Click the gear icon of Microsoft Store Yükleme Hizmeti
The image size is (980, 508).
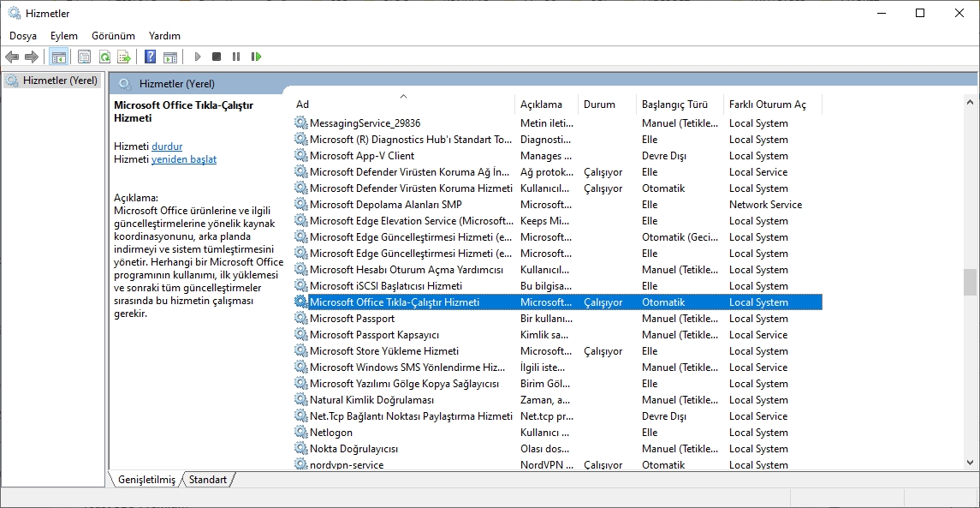[x=301, y=351]
